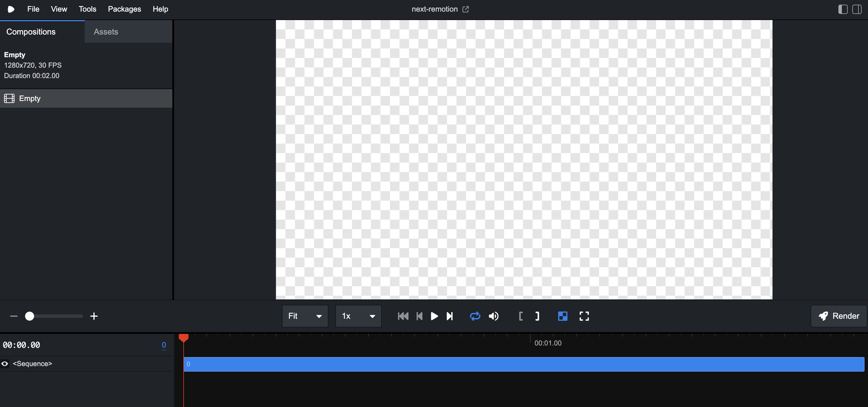The height and width of the screenshot is (407, 868).
Task: Enter fullscreen preview mode
Action: click(584, 316)
